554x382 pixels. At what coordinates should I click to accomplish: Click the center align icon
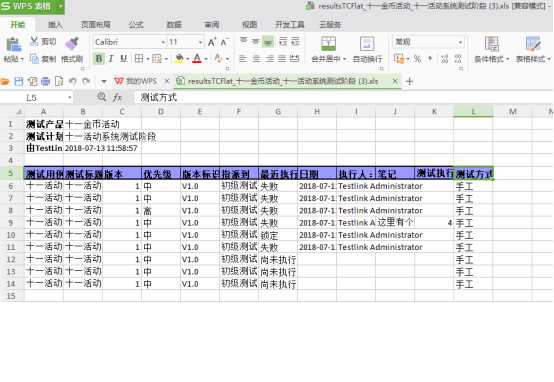(x=256, y=59)
